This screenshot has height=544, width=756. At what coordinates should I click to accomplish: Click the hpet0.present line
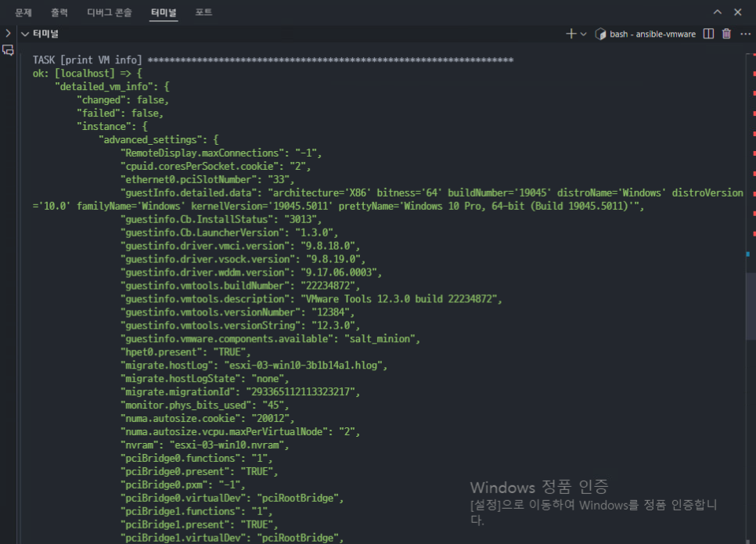point(185,351)
